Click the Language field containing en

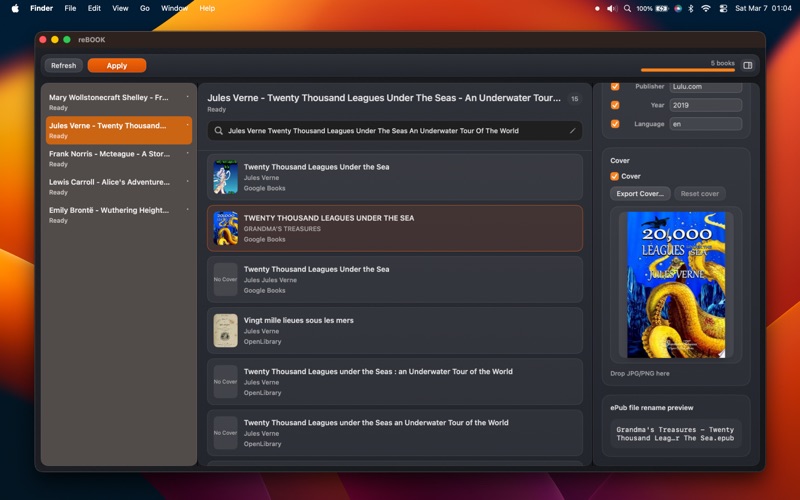pyautogui.click(x=706, y=124)
